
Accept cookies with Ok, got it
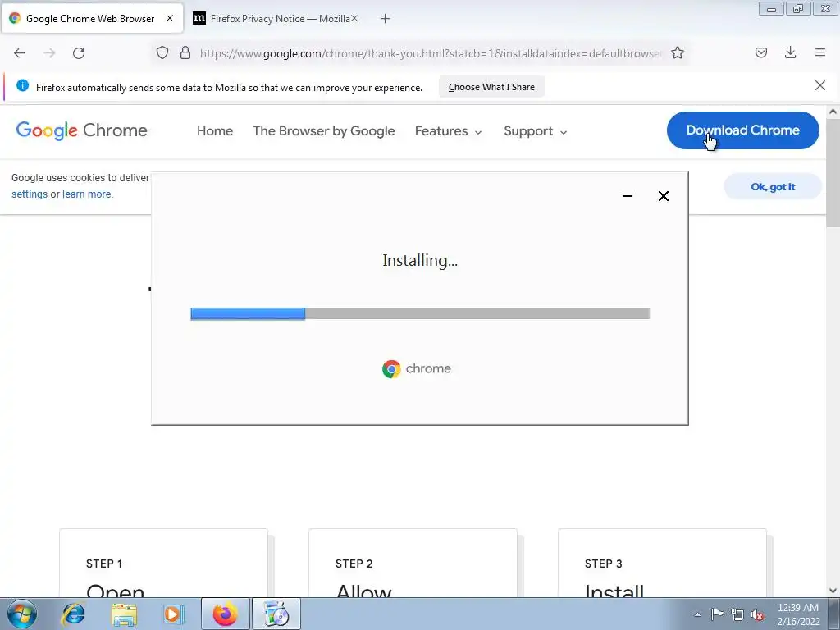click(x=773, y=186)
